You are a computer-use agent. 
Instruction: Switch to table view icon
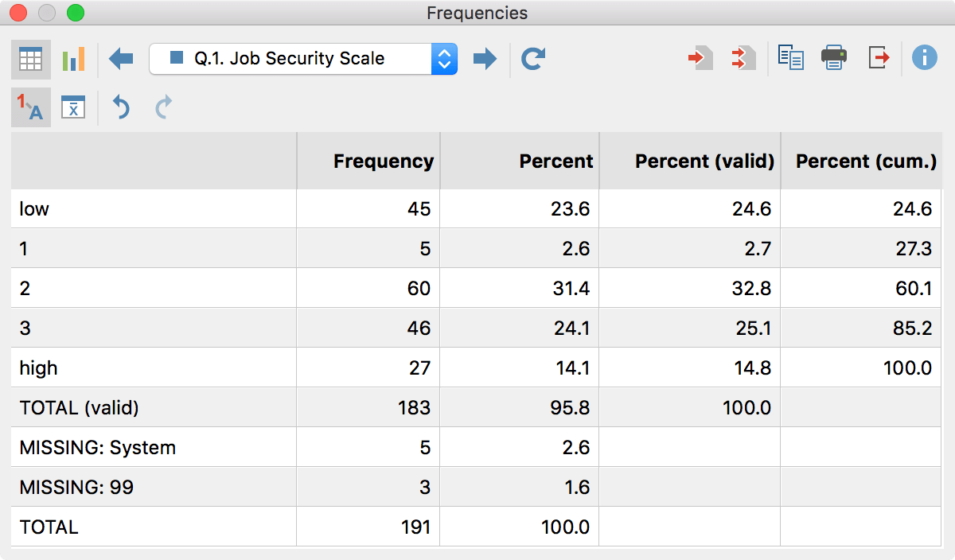31,59
